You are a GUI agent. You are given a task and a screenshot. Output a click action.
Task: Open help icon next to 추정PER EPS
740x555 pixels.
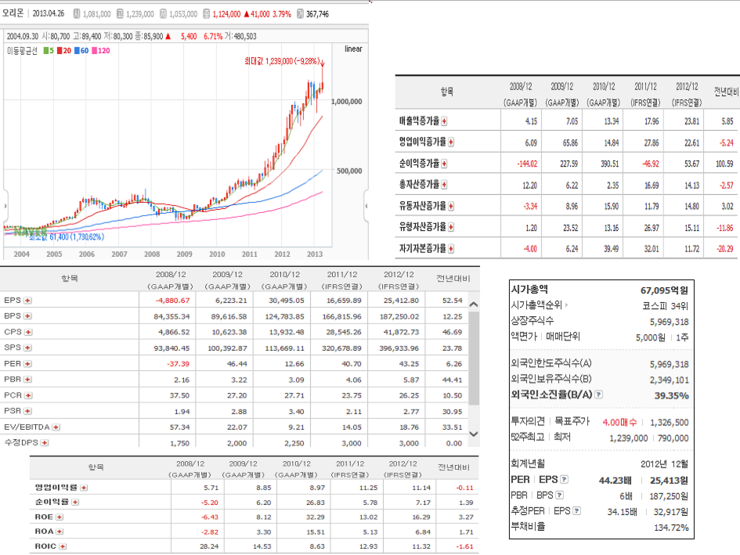[577, 511]
